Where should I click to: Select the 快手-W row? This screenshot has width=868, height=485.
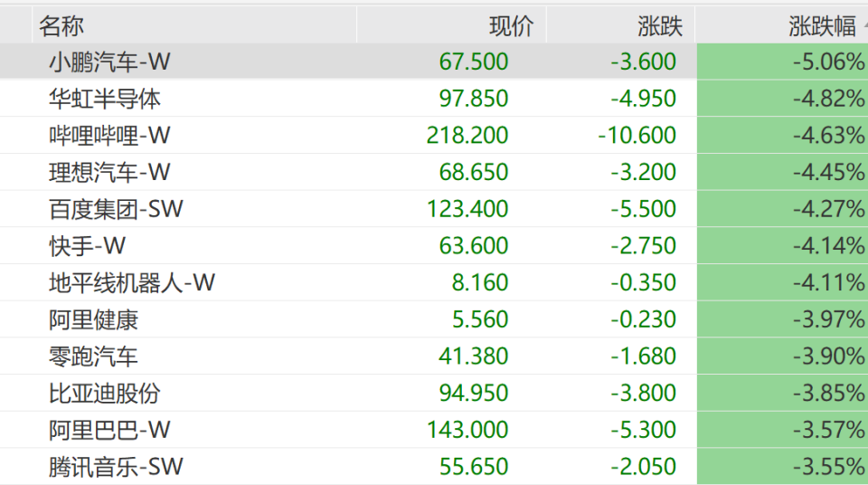(x=87, y=246)
